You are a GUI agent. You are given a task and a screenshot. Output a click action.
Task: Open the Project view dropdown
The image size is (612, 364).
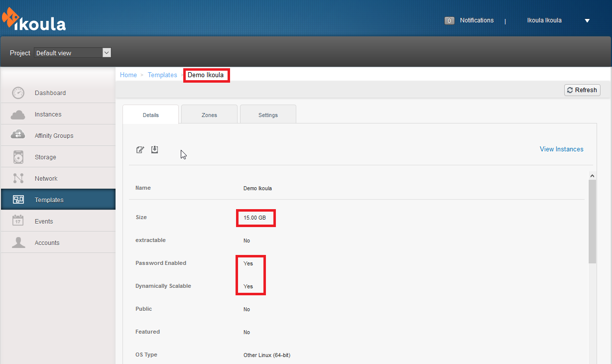[x=73, y=53]
